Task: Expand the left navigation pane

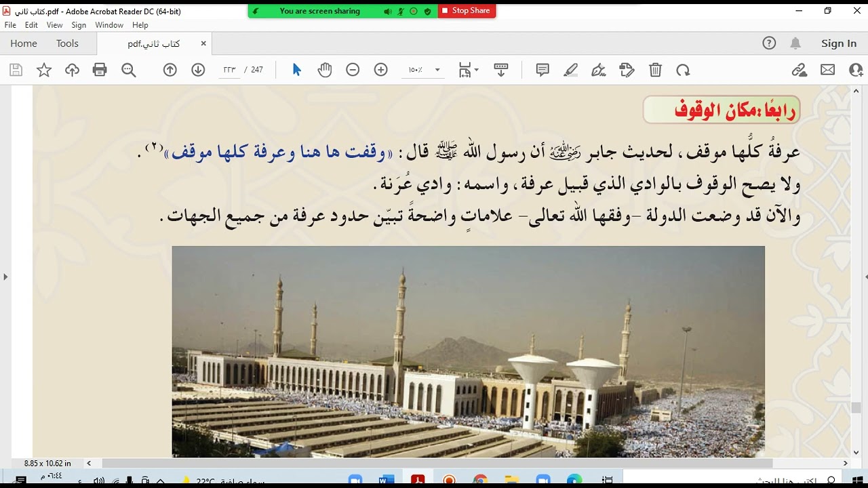Action: [5, 277]
